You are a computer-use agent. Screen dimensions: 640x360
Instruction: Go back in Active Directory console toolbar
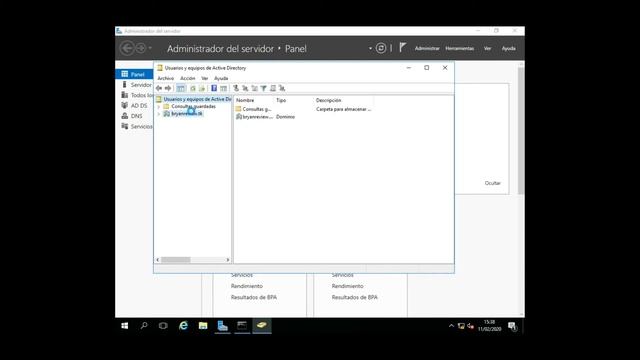click(159, 88)
